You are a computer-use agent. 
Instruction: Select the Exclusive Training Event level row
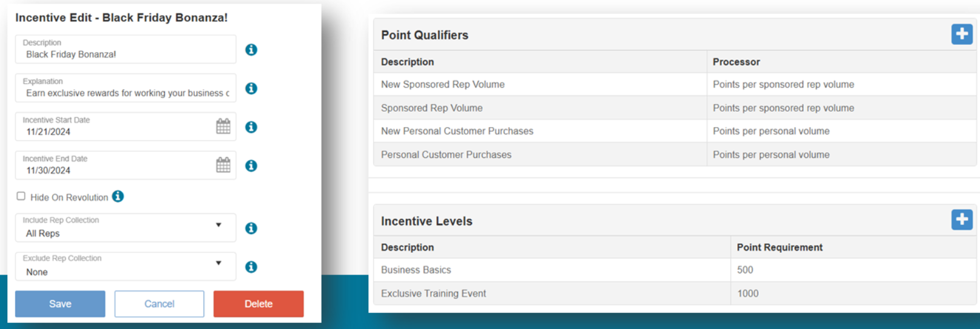click(434, 293)
